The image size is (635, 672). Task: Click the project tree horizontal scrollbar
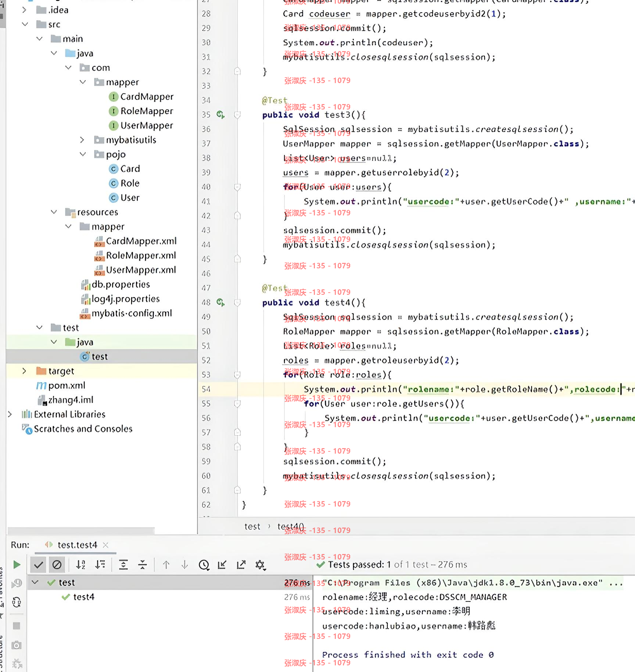click(81, 531)
